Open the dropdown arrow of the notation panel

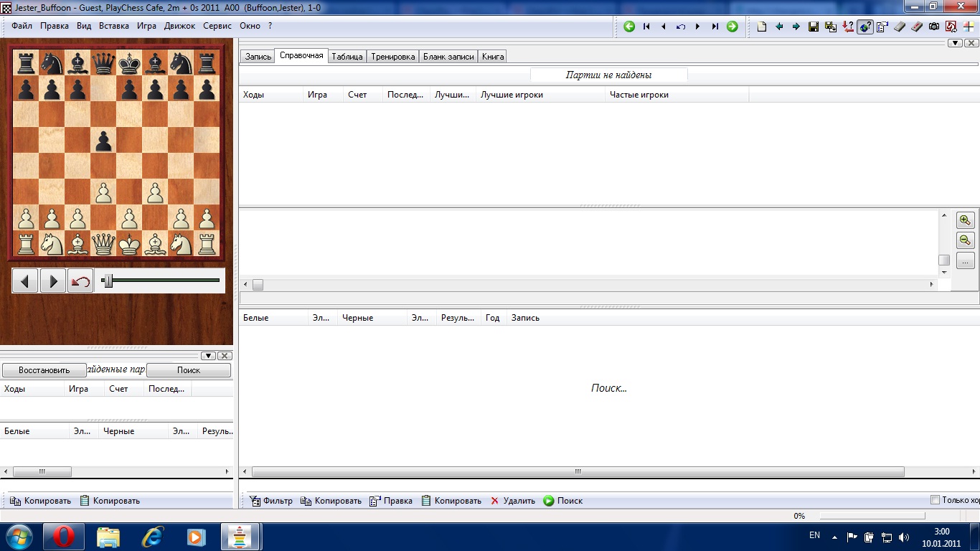pos(954,43)
